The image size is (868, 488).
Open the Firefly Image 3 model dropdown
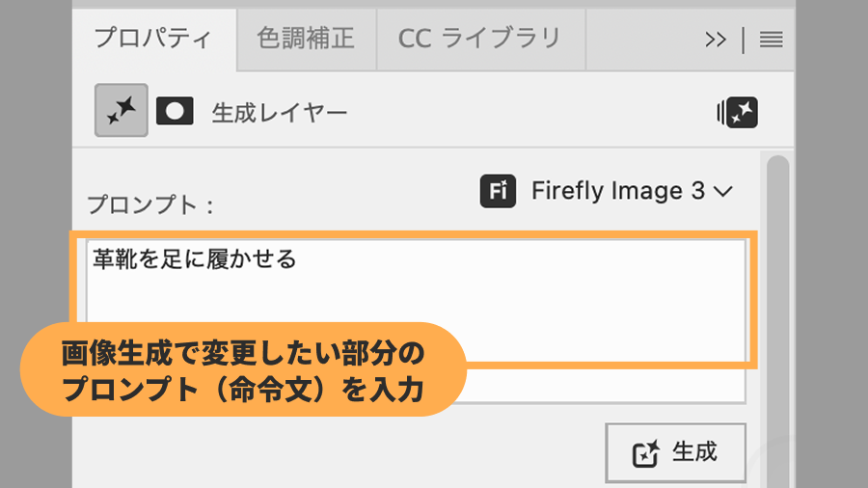click(617, 191)
